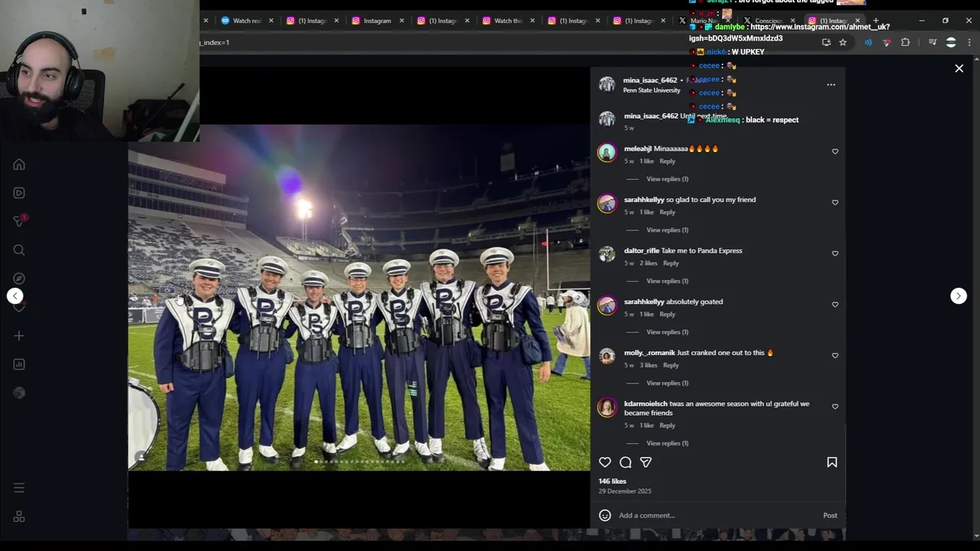Expand replies under meleahjl's comment

coord(667,179)
